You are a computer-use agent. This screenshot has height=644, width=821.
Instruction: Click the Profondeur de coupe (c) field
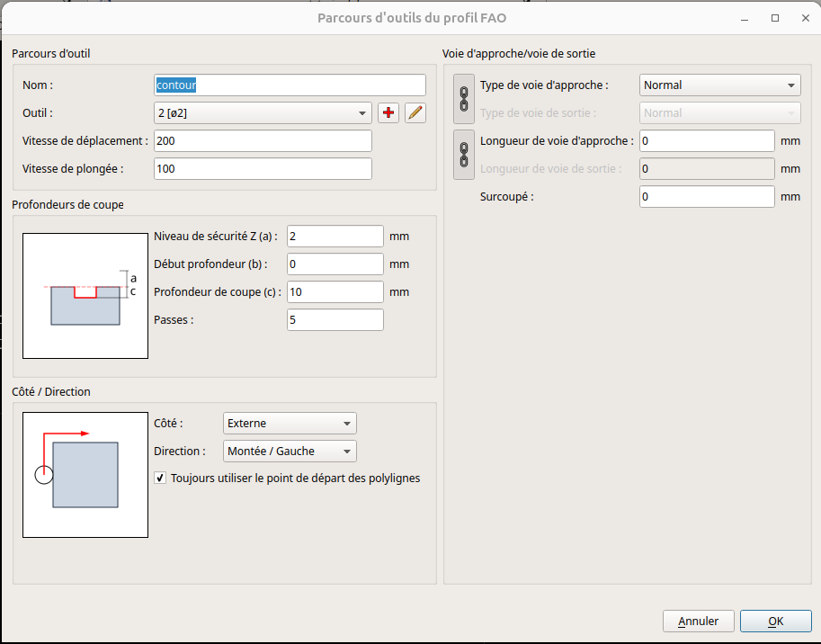[x=335, y=292]
